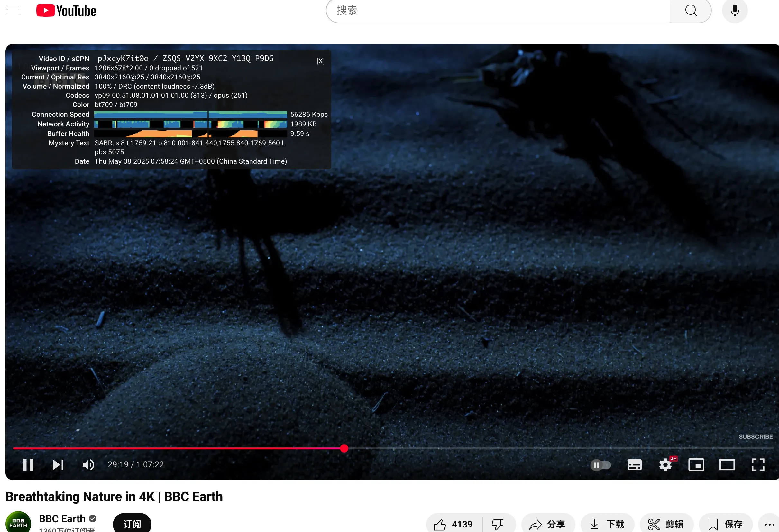The height and width of the screenshot is (532, 779).
Task: Click the Video ID pJxeyK7it0o text
Action: coord(123,58)
